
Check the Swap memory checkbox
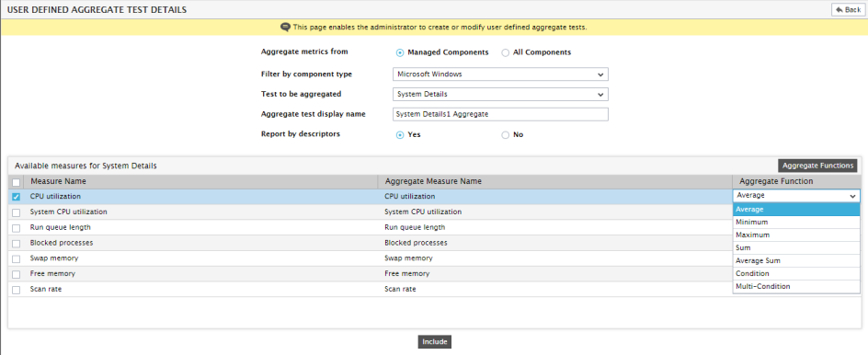point(16,258)
